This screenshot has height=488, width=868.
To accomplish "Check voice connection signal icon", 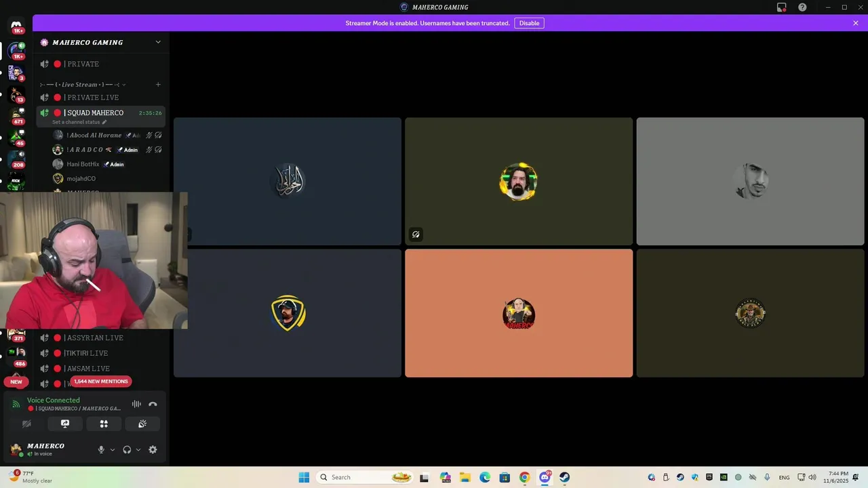I will coord(16,404).
